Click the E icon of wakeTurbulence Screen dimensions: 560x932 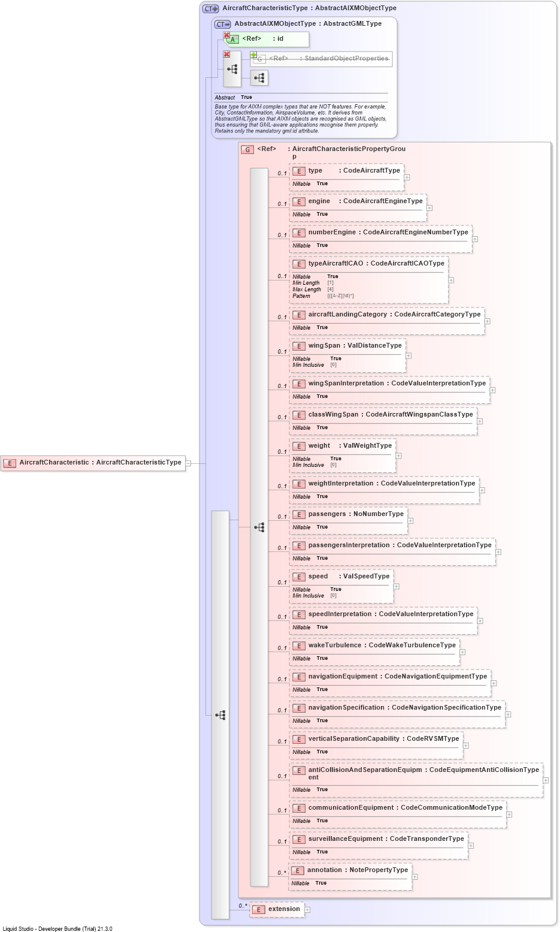point(299,646)
